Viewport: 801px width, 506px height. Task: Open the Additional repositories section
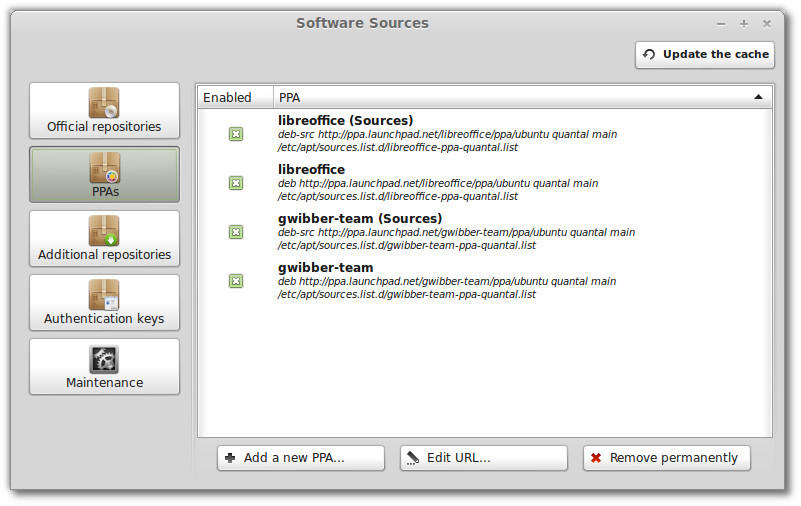pyautogui.click(x=104, y=238)
